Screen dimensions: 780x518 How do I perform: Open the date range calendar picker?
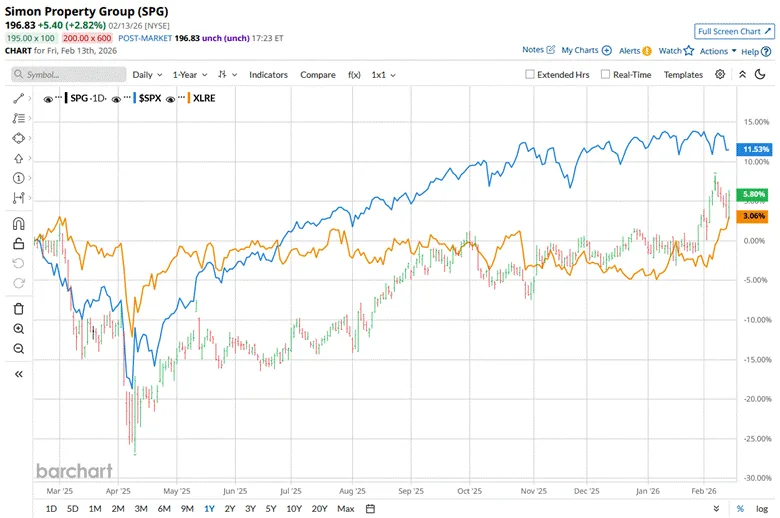click(370, 509)
